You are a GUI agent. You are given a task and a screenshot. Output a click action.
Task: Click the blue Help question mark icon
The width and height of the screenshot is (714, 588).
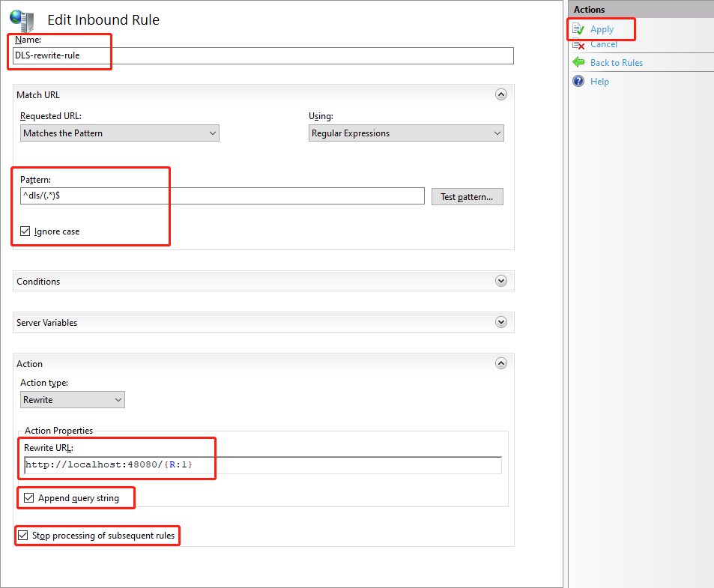578,81
